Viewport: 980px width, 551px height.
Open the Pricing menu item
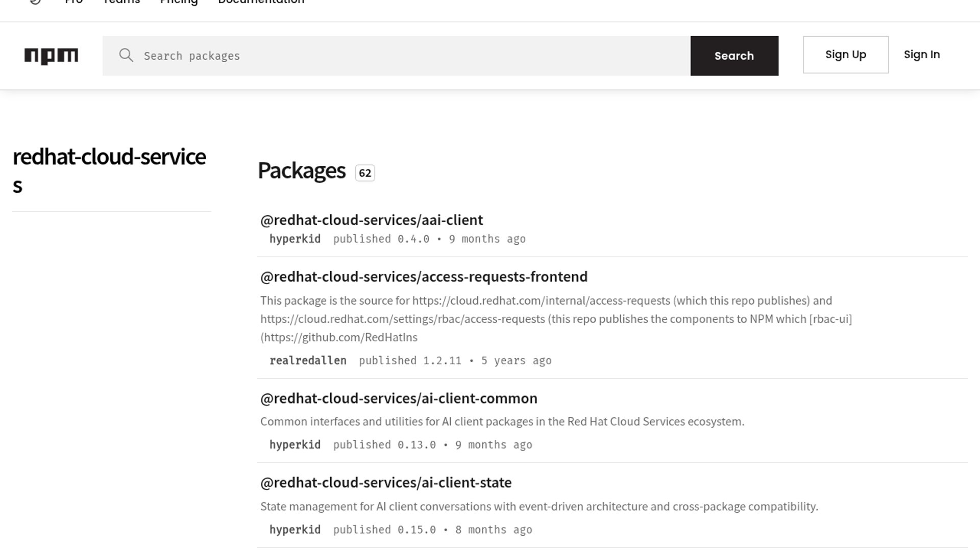coord(179,2)
